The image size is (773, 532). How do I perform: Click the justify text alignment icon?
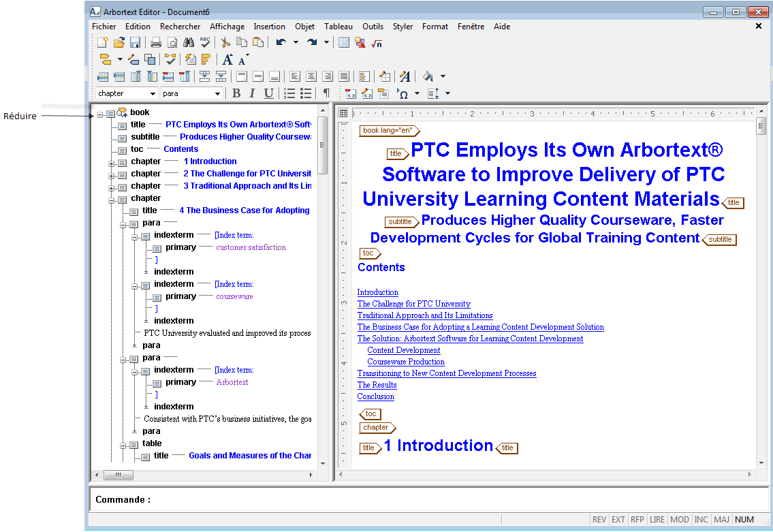coord(344,76)
